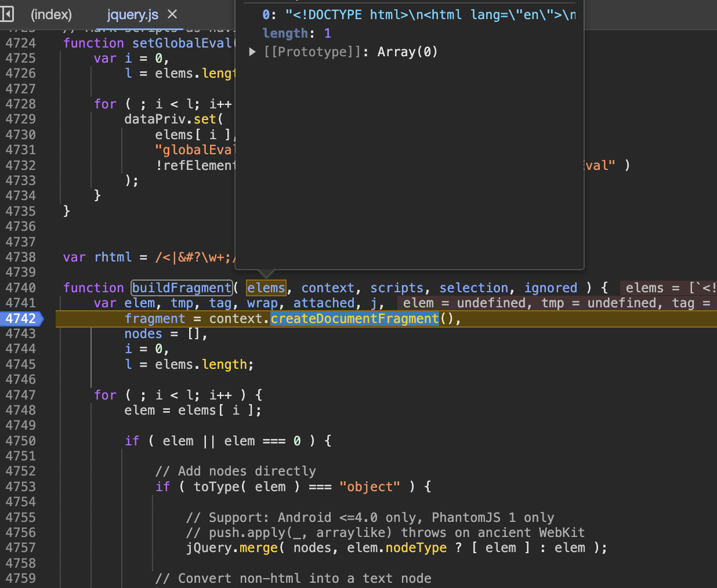Set a breakpoint on line 4750 gutter

(20, 441)
